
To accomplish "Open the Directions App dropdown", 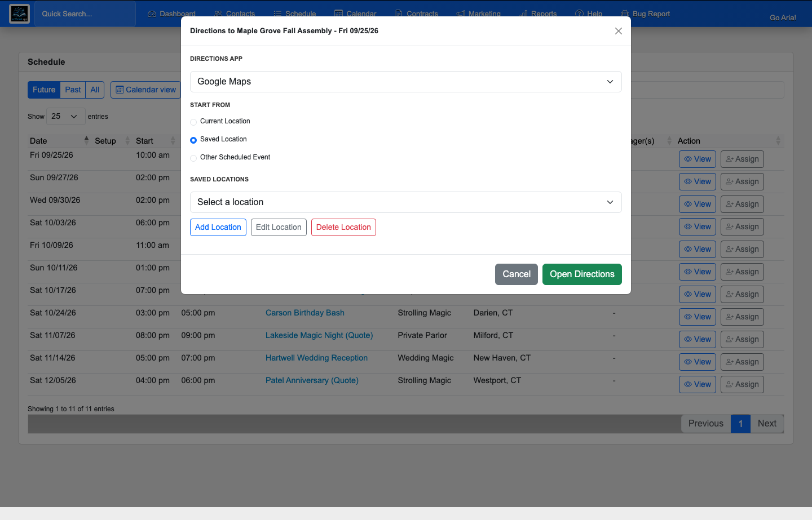I will coord(406,82).
